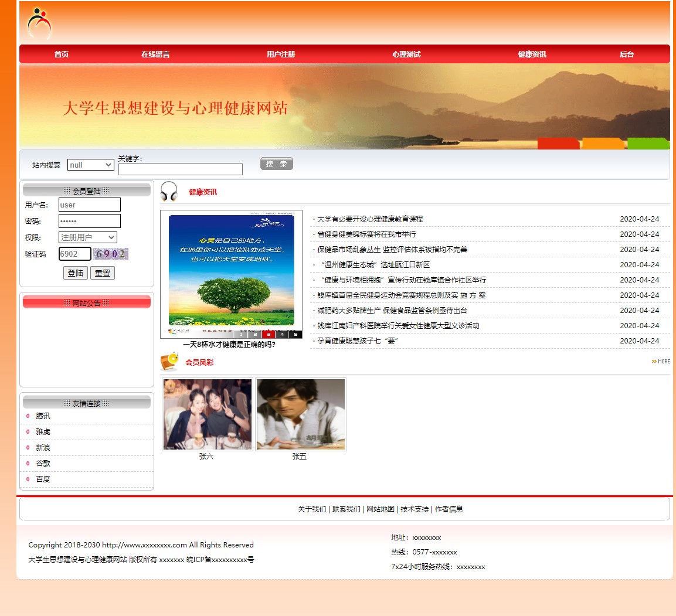Viewport: 676px width, 616px height.
Task: Click the 会员登陆 panel header bar
Action: pyautogui.click(x=86, y=190)
